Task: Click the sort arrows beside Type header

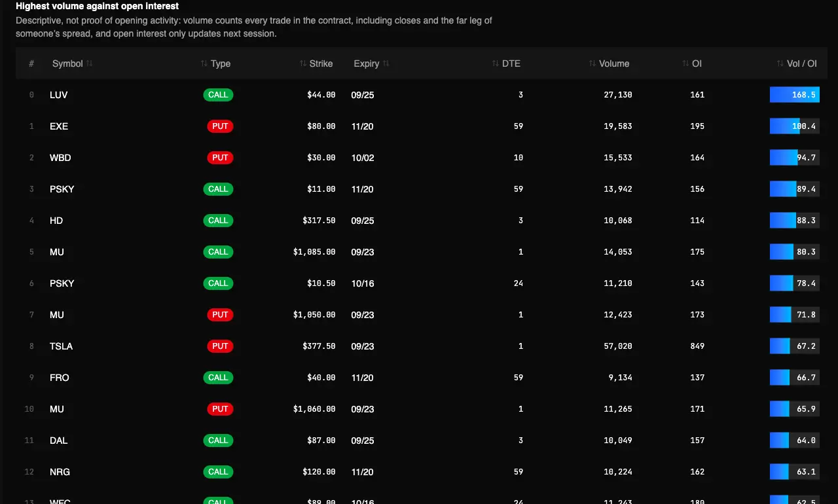Action: coord(204,63)
